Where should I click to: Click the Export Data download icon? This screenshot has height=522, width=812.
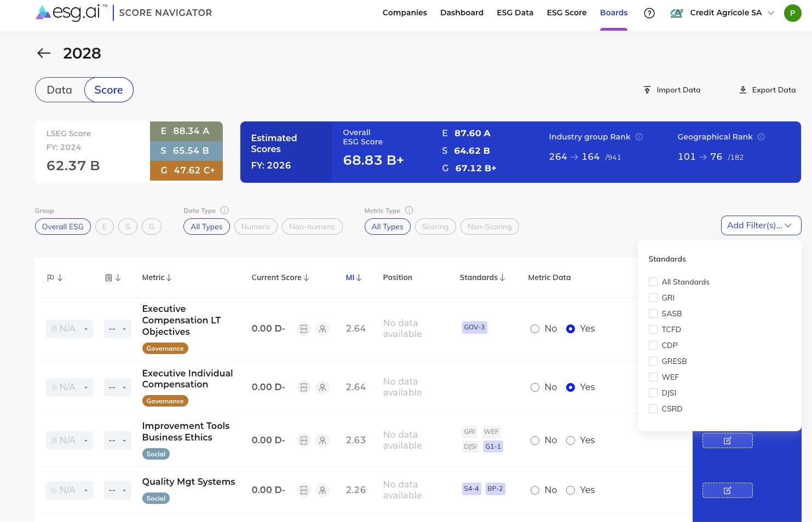pos(743,90)
